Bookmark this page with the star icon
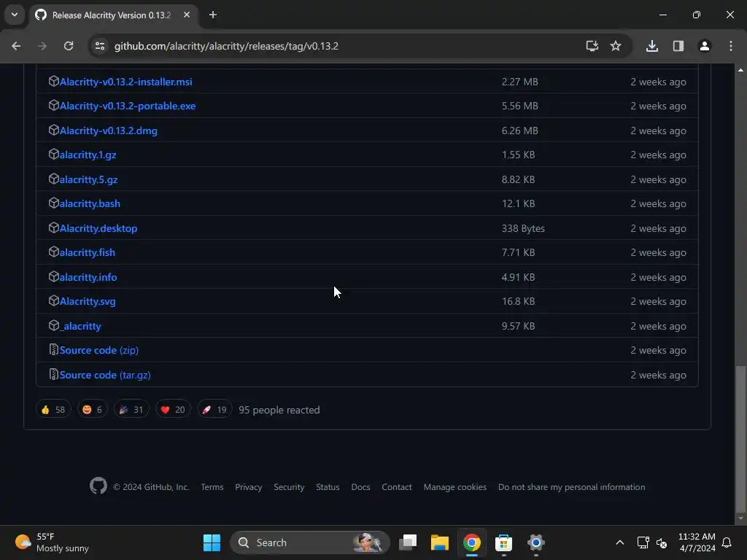This screenshot has height=560, width=747. coord(616,46)
